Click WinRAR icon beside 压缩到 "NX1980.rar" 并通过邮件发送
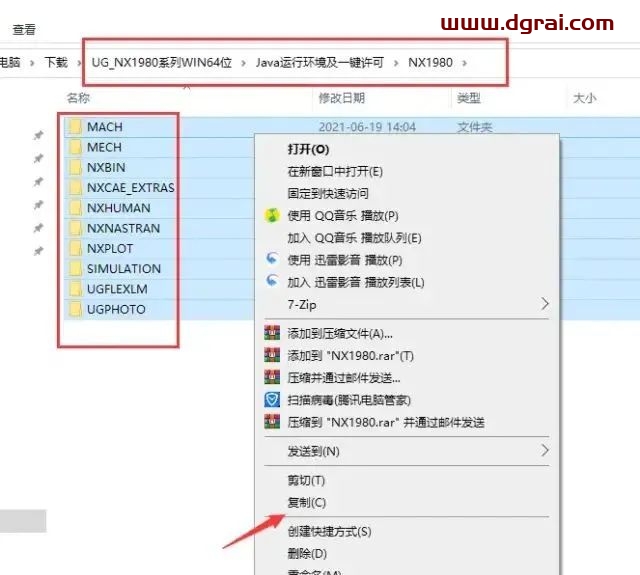This screenshot has width=640, height=575. click(x=272, y=422)
